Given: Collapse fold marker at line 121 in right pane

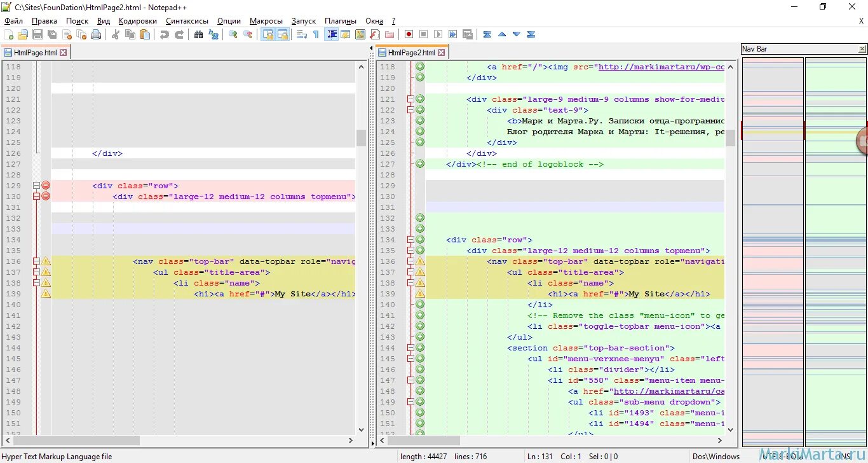Looking at the screenshot, I should [410, 99].
